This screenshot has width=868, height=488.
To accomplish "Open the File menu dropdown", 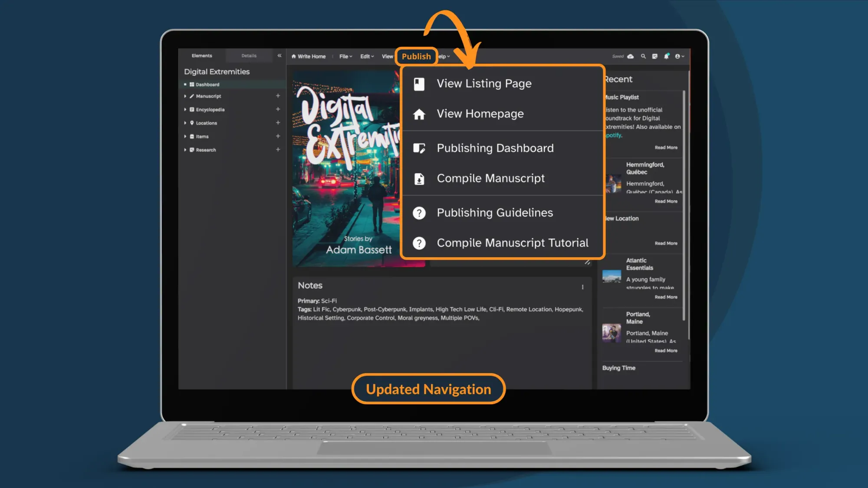I will pyautogui.click(x=345, y=56).
